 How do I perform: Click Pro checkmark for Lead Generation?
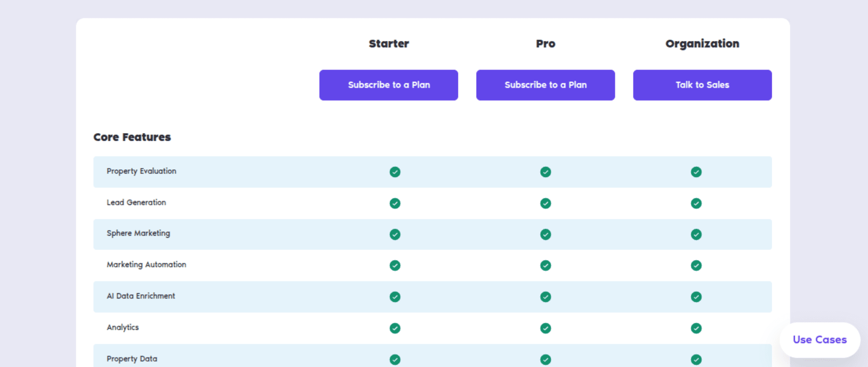coord(545,203)
